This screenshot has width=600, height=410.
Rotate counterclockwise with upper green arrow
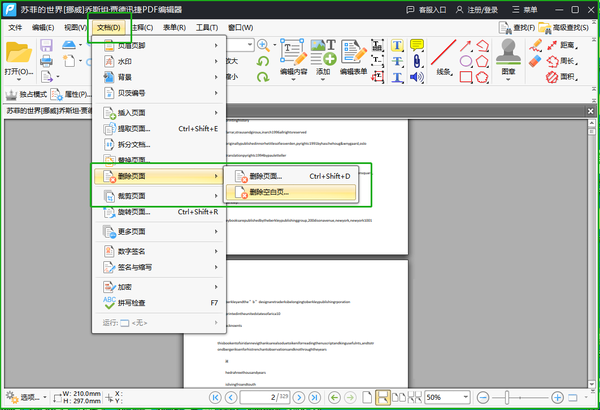[x=263, y=61]
